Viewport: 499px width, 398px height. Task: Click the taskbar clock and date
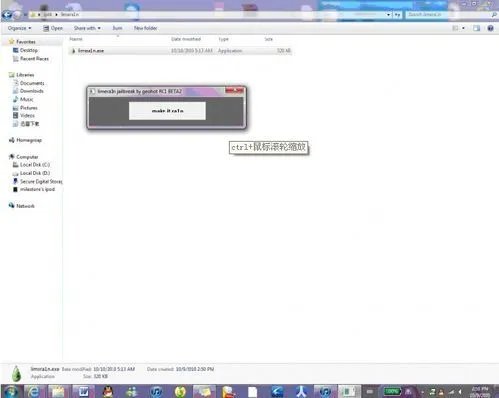(x=480, y=392)
